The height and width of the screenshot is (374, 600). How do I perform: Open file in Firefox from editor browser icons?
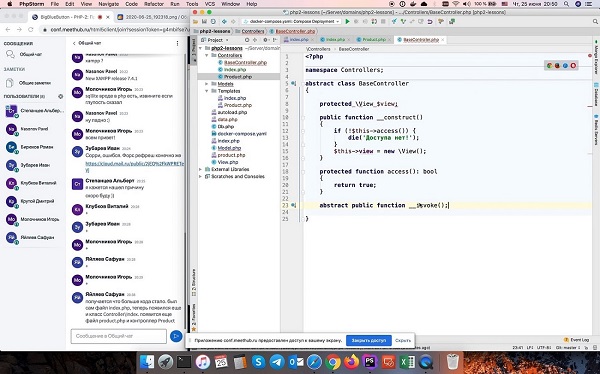tap(557, 65)
